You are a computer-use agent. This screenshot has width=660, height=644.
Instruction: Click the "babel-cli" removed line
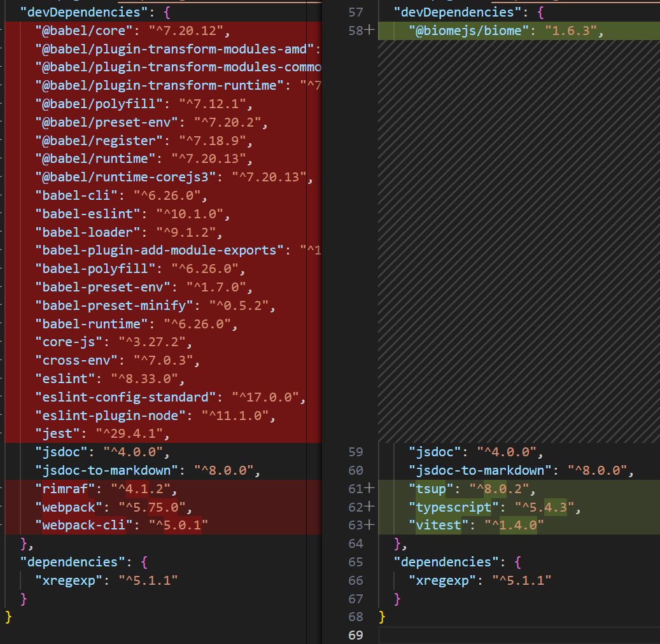click(121, 196)
